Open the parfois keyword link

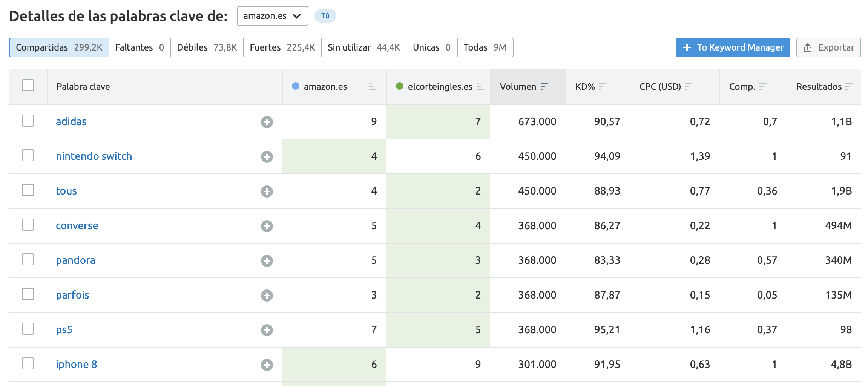coord(72,295)
